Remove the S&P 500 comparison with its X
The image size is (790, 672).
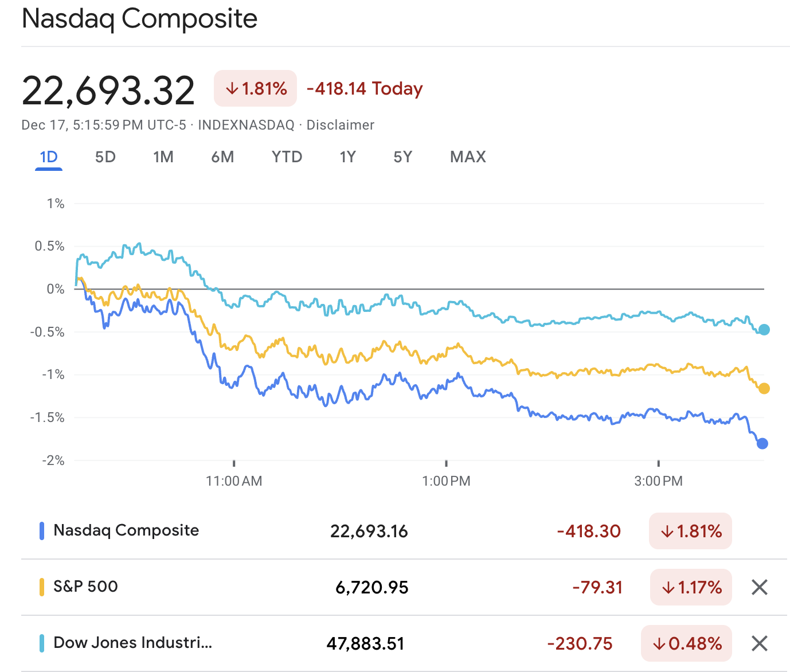[x=759, y=587]
